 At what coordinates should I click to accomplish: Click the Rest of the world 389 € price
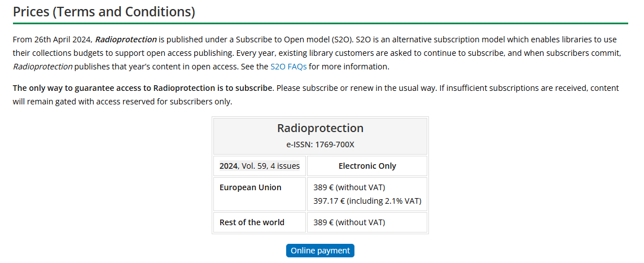[349, 222]
